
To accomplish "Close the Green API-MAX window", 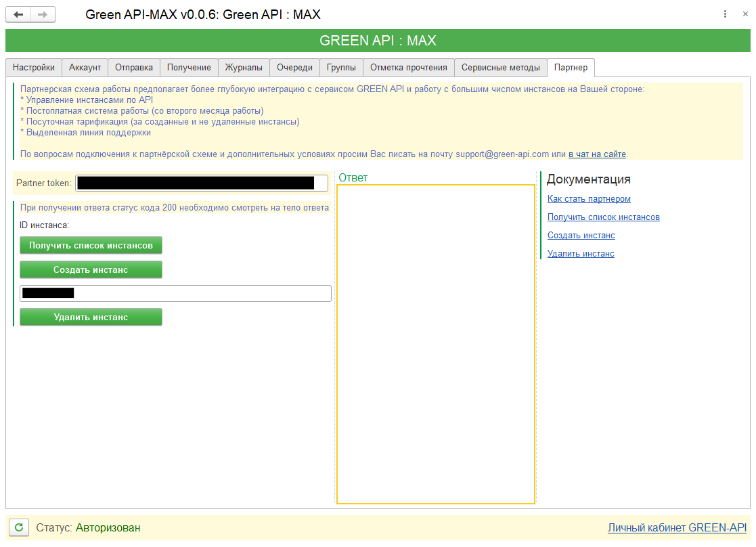I will [745, 14].
